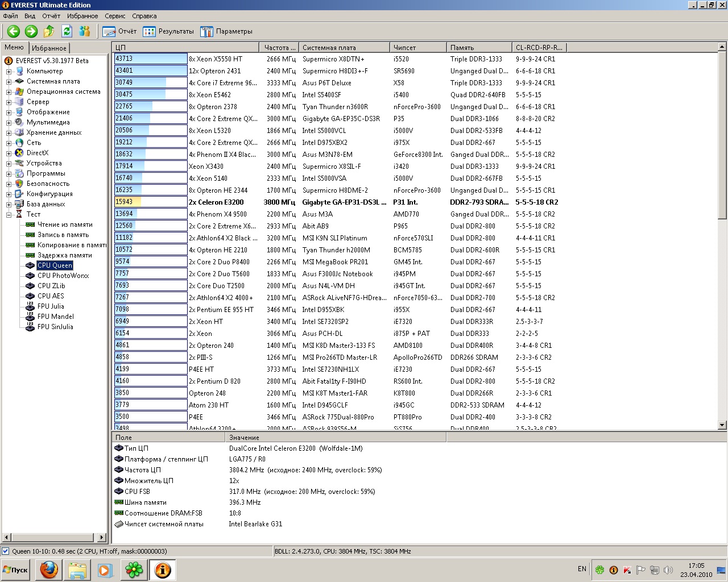Expand the Хранение данных tree node
The width and height of the screenshot is (728, 582).
click(x=9, y=133)
